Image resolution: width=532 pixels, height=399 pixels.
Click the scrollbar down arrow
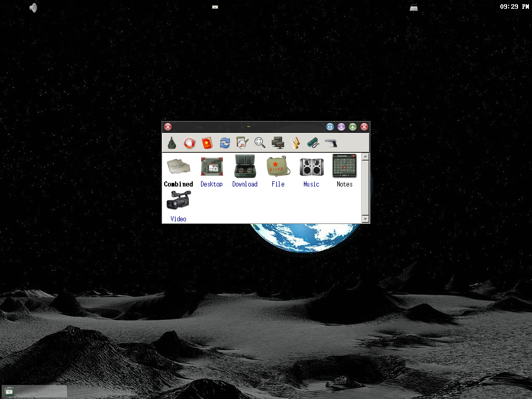pos(365,219)
